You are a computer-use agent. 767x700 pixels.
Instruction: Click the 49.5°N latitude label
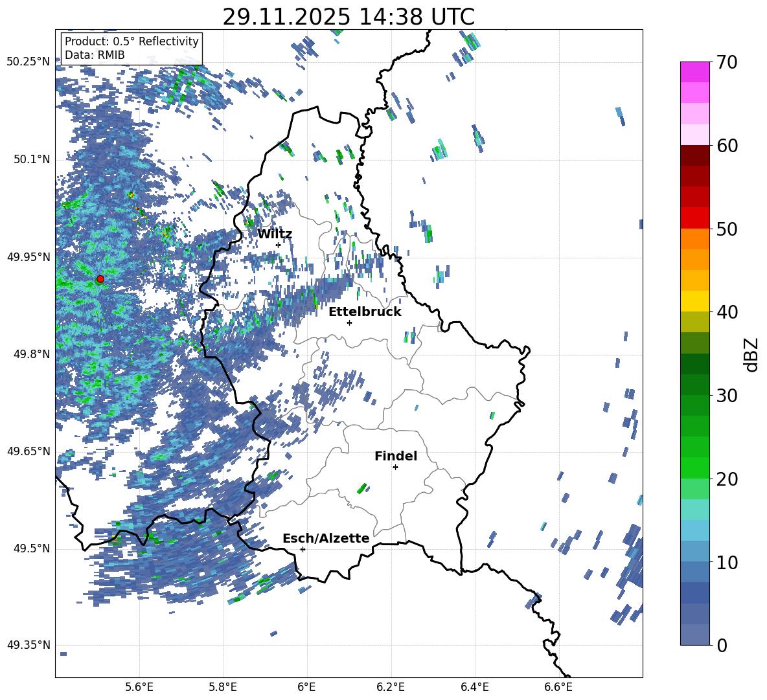tap(32, 548)
